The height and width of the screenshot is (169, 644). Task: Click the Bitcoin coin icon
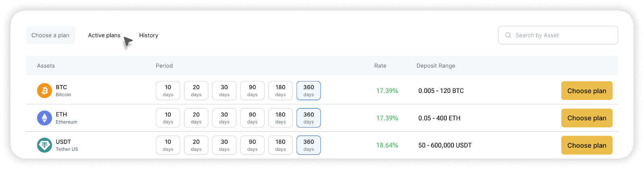[45, 91]
